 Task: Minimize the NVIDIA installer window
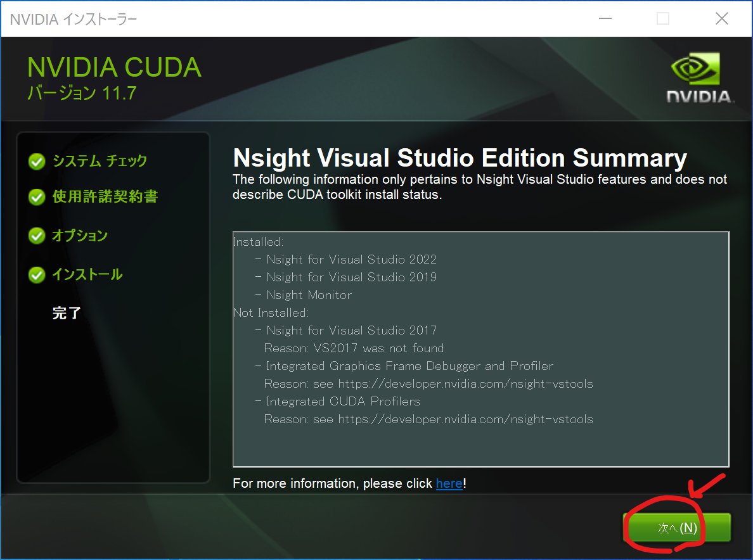click(605, 19)
